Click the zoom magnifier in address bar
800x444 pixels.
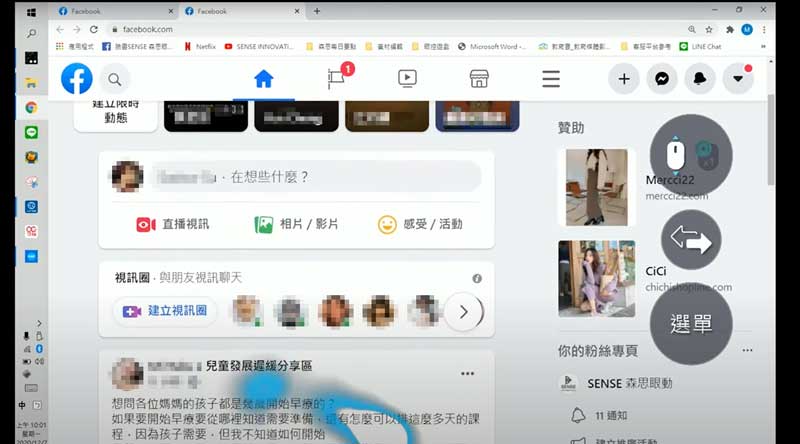[x=692, y=30]
